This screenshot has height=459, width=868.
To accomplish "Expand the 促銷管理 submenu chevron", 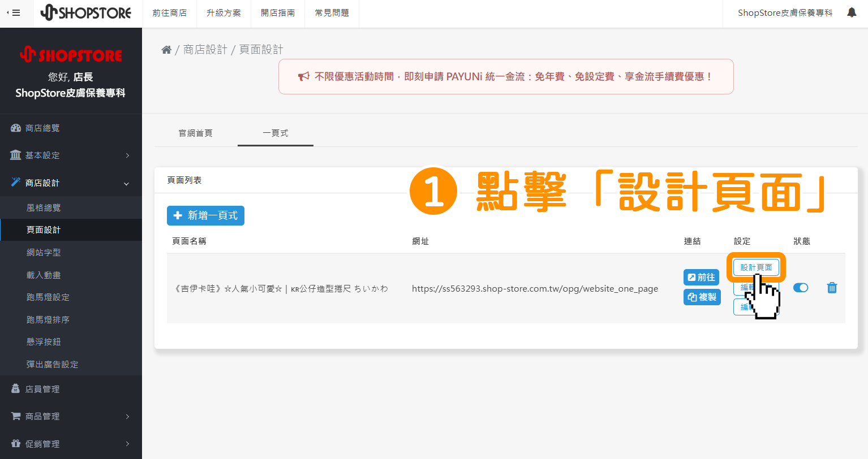I will point(127,444).
